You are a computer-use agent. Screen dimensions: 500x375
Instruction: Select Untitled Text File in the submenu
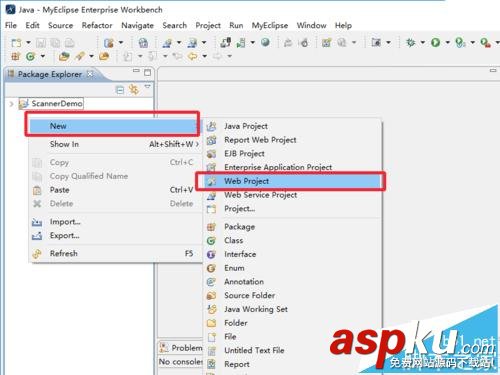pos(292,351)
